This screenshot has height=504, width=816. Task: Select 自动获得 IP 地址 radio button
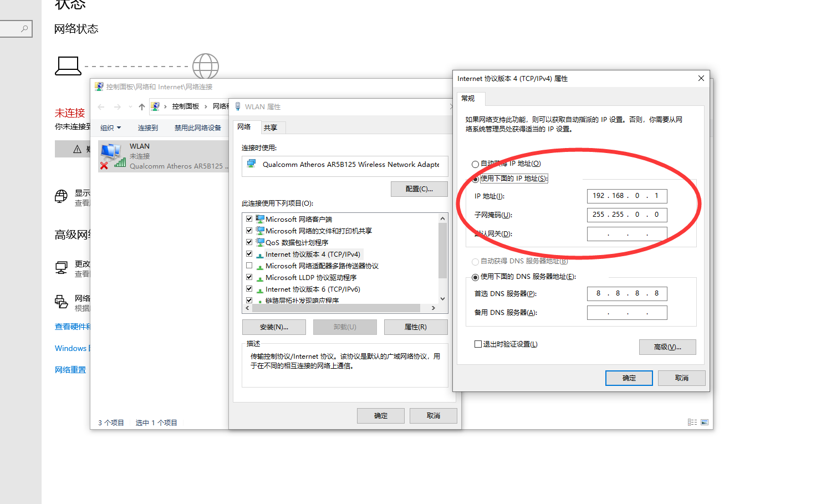coord(475,164)
